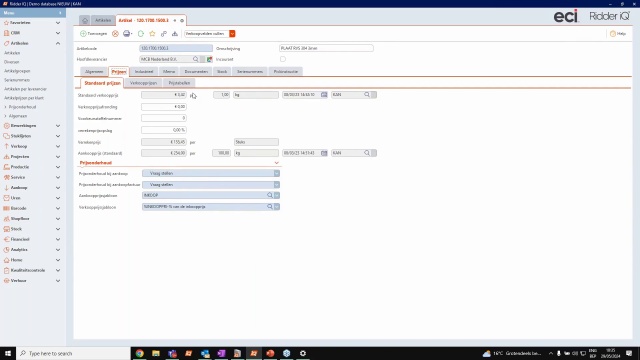Expand the Verkoop menu section

click(x=58, y=147)
